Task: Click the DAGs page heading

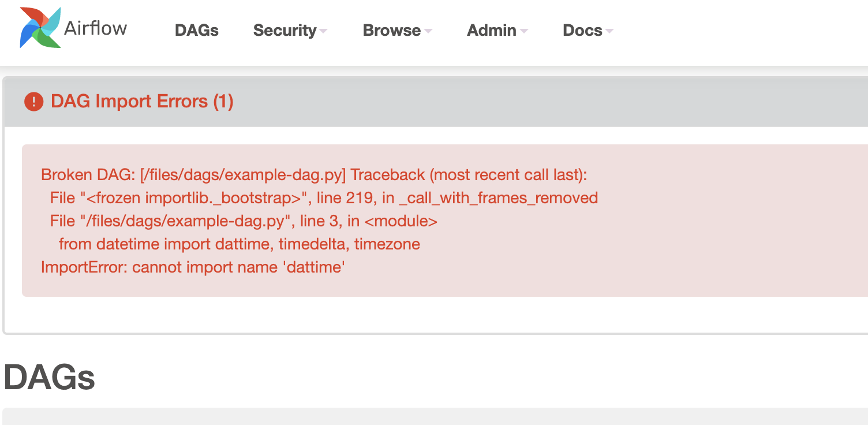Action: [x=50, y=376]
